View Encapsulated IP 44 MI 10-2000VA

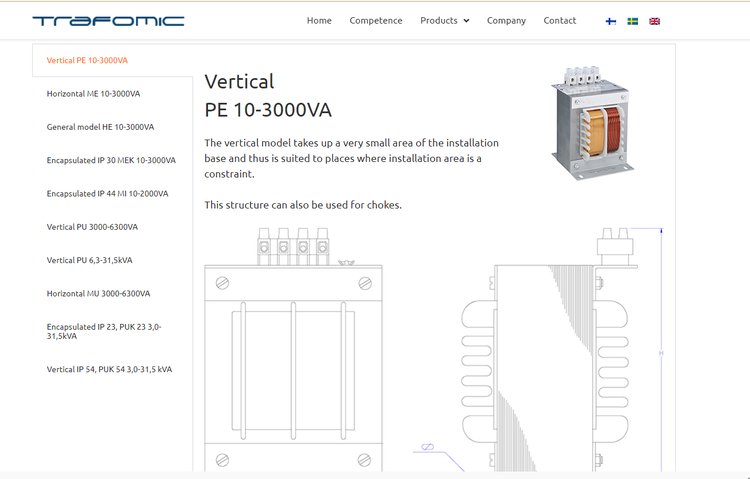[x=107, y=193]
